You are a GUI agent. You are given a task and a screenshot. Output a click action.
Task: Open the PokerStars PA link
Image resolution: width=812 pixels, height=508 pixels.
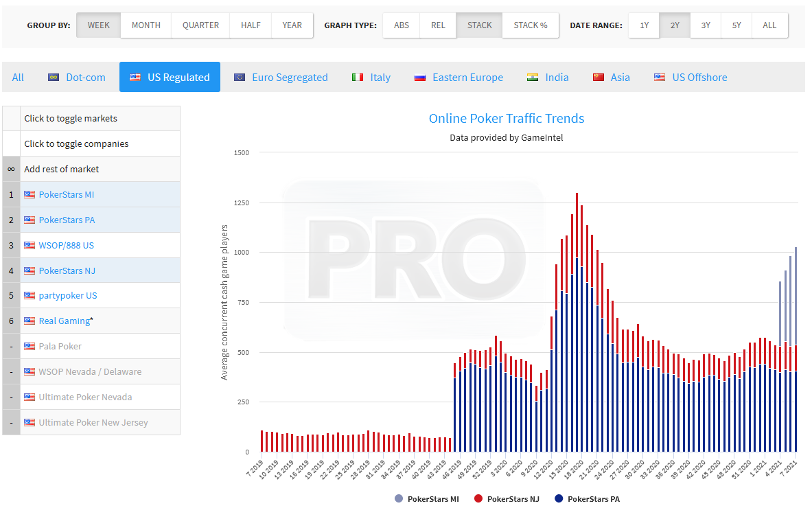point(67,220)
